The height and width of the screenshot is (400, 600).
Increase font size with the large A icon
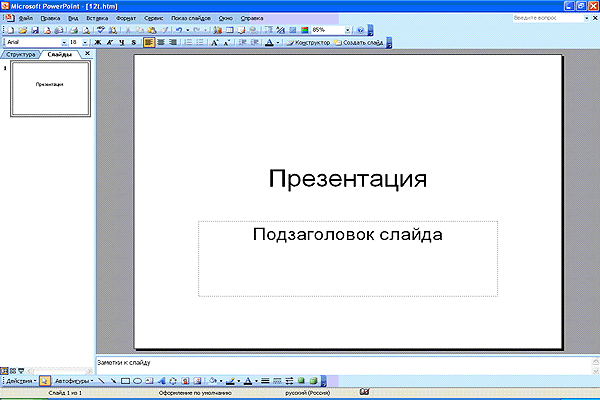(214, 42)
